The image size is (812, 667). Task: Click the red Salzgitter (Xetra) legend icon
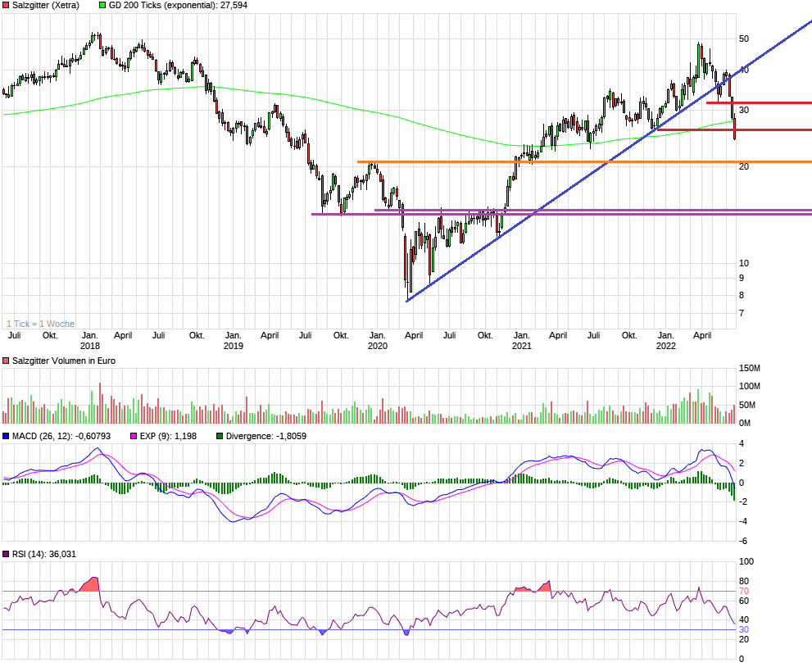point(6,5)
